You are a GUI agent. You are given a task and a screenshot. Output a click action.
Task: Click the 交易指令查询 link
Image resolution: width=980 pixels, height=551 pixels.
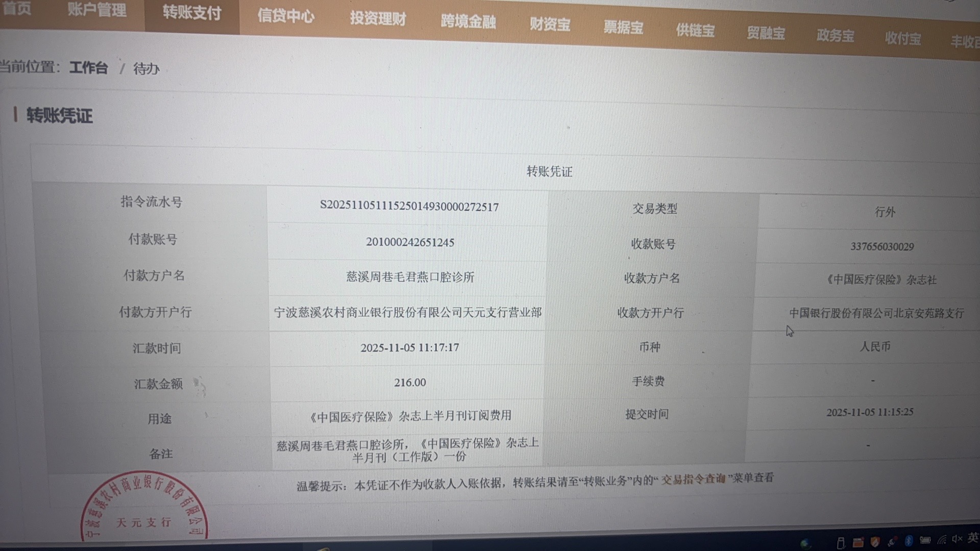[693, 479]
